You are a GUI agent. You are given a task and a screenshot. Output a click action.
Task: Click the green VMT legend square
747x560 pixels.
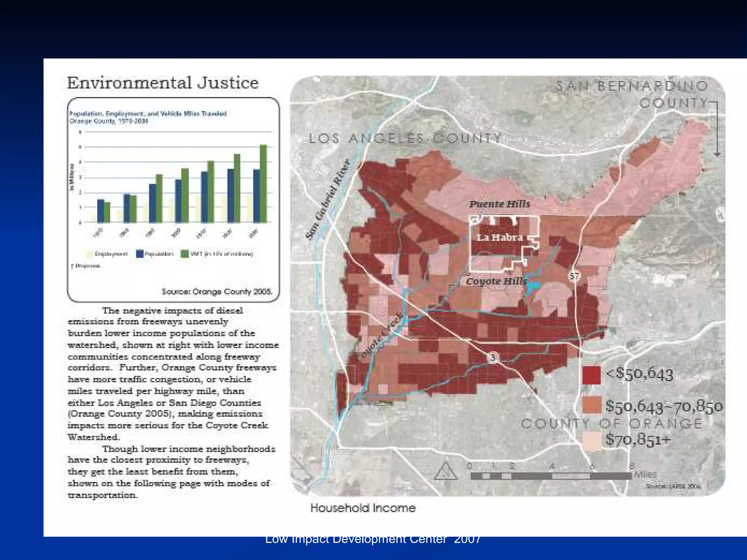coord(185,254)
